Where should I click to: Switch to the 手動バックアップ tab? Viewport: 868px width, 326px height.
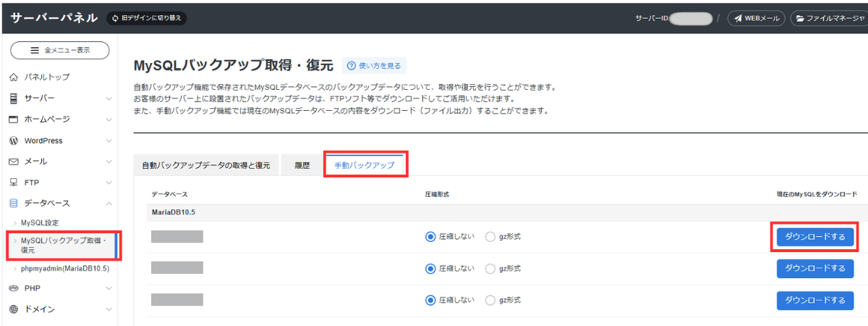(364, 165)
